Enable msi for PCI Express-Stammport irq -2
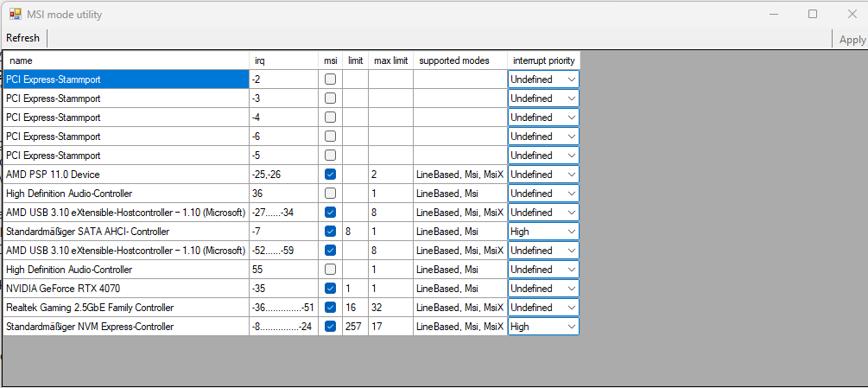Viewport: 868px width, 388px height. (x=330, y=80)
